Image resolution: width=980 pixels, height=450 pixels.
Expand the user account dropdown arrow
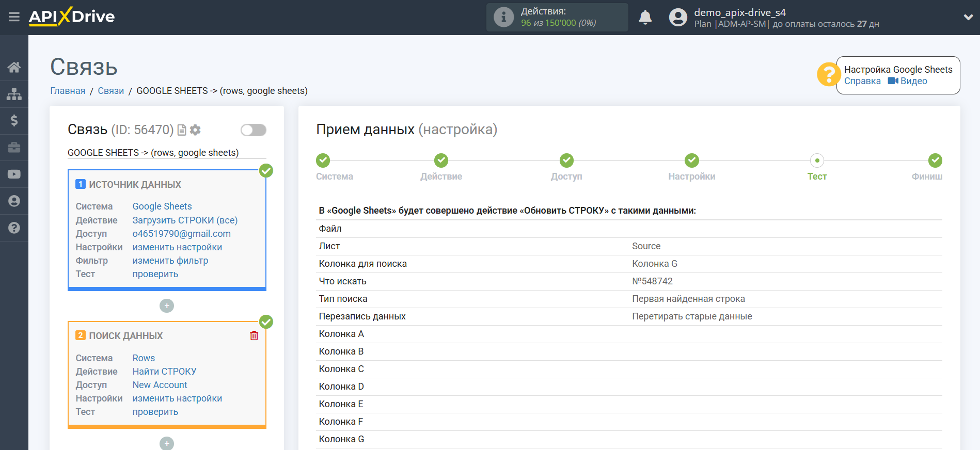968,17
